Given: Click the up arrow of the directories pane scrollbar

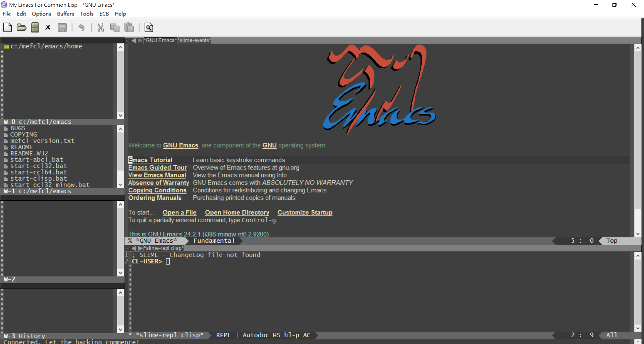Looking at the screenshot, I should click(120, 47).
